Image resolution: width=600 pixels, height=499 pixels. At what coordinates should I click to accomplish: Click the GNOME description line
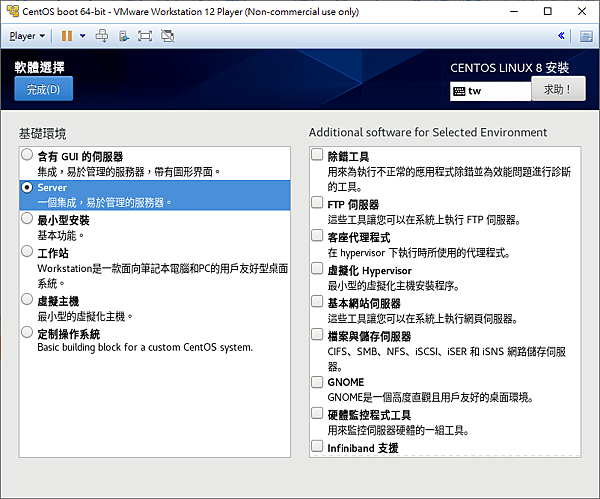430,397
